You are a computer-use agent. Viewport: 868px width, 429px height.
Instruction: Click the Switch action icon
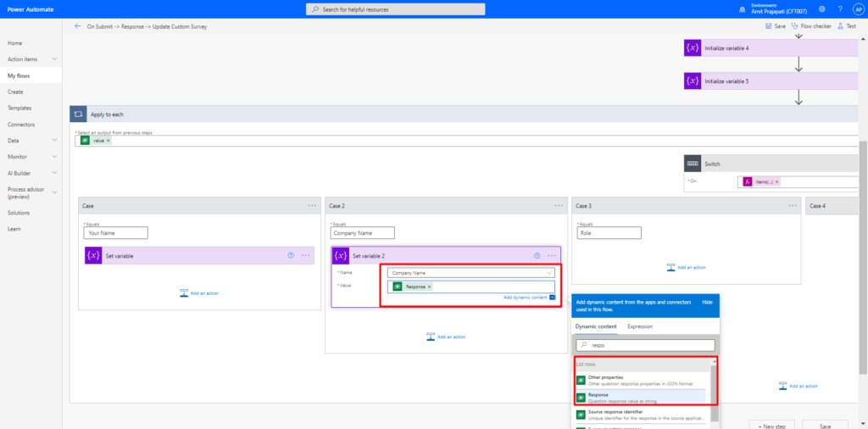pos(693,164)
